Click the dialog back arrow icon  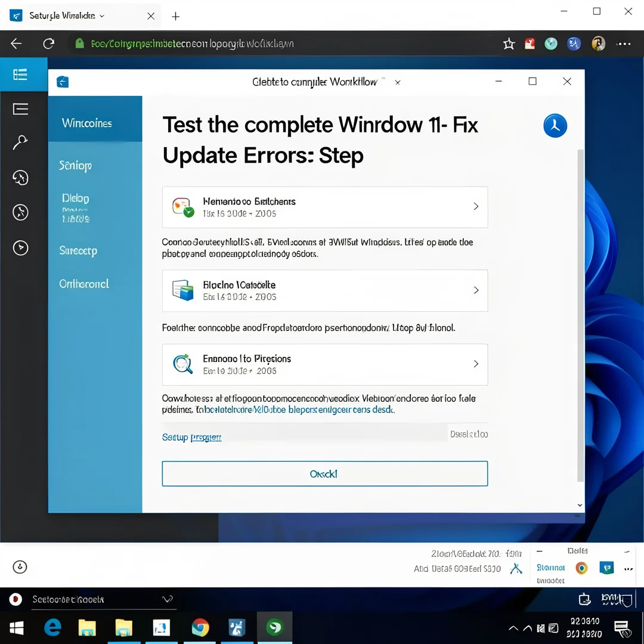click(x=63, y=82)
